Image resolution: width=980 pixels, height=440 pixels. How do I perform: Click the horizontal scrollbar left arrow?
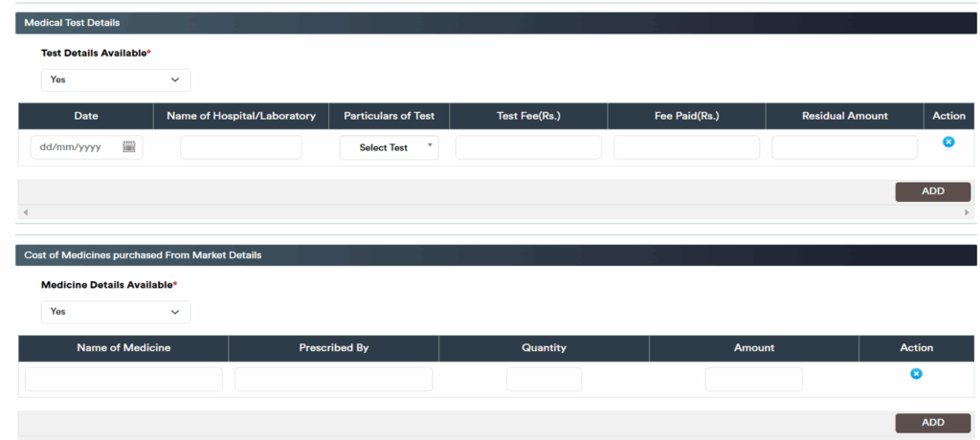click(x=25, y=212)
